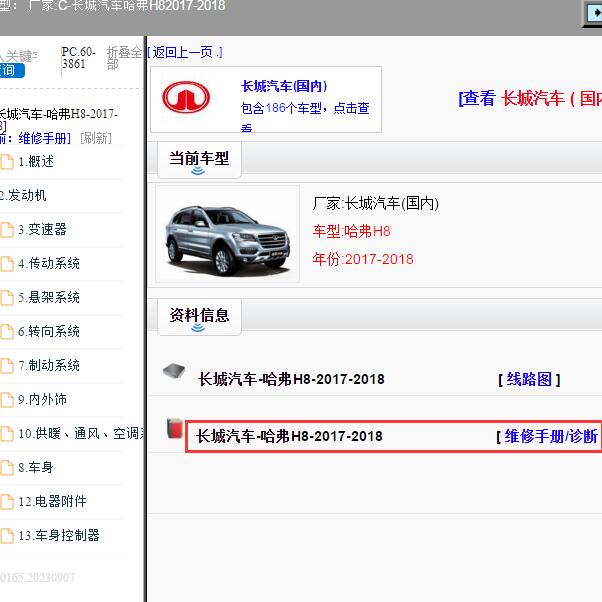Open folder icon for 5.悬架系统
The height and width of the screenshot is (602, 602).
point(7,298)
